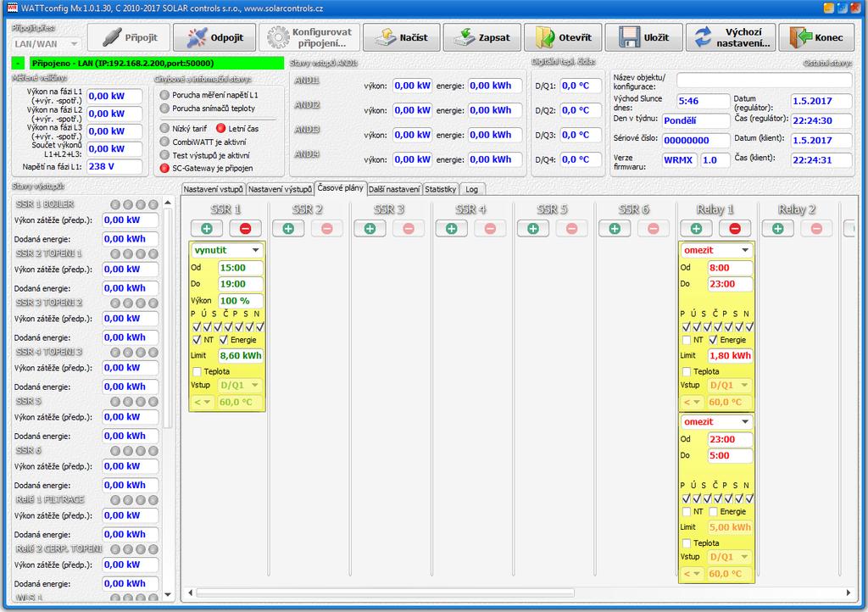Click Limit 8,60 kWh field in SSR 1

(x=240, y=355)
